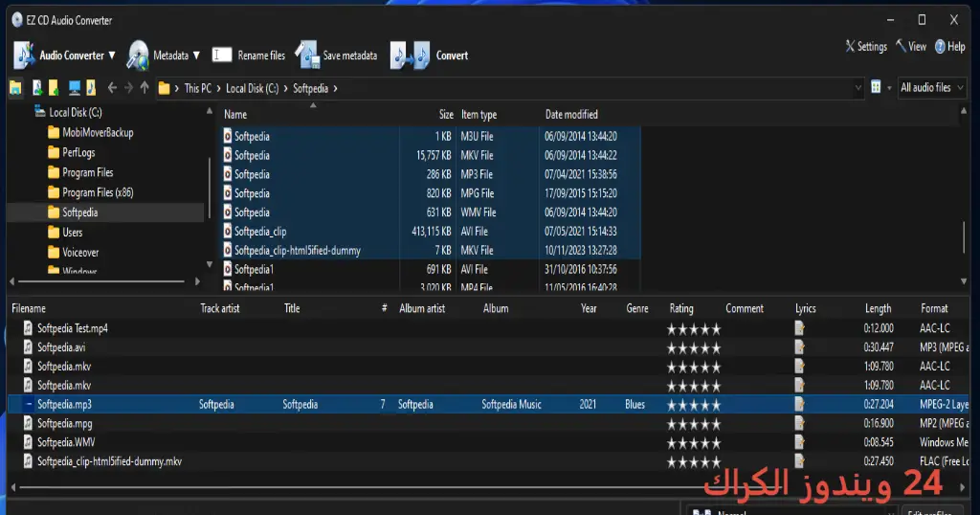Click the file explorer folder toggle icon
Image resolution: width=980 pixels, height=515 pixels.
click(x=15, y=88)
